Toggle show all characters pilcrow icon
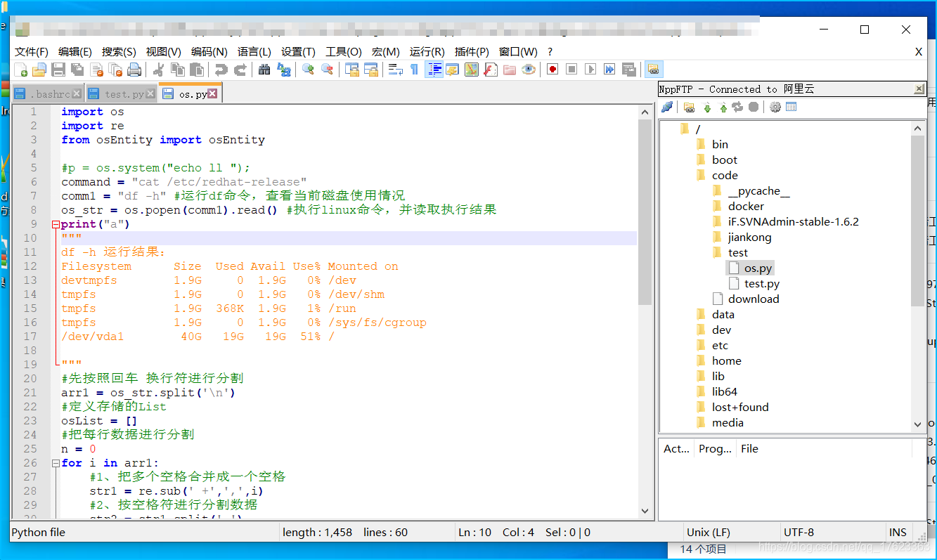Image resolution: width=937 pixels, height=560 pixels. [x=414, y=70]
